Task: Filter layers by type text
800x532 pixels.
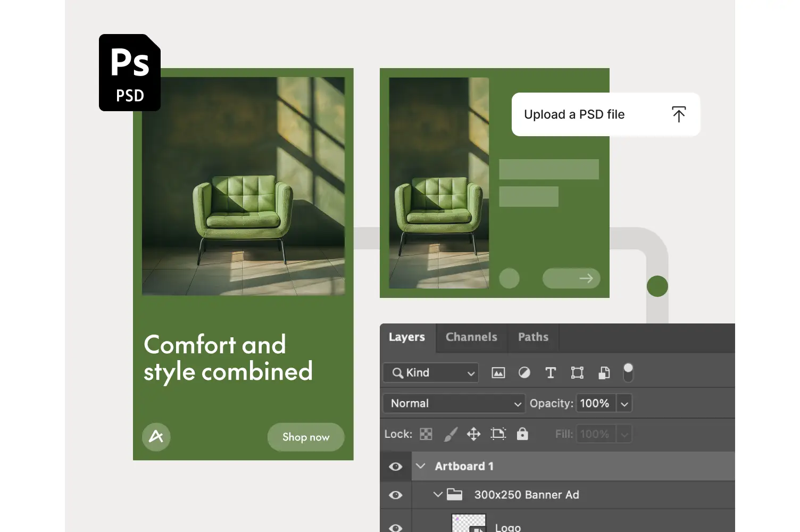Action: (x=551, y=372)
